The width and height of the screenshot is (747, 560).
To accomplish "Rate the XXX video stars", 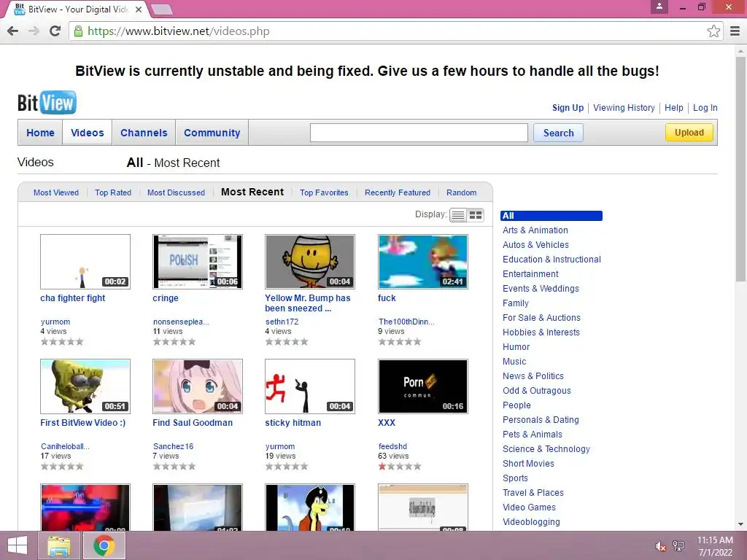I will [399, 466].
